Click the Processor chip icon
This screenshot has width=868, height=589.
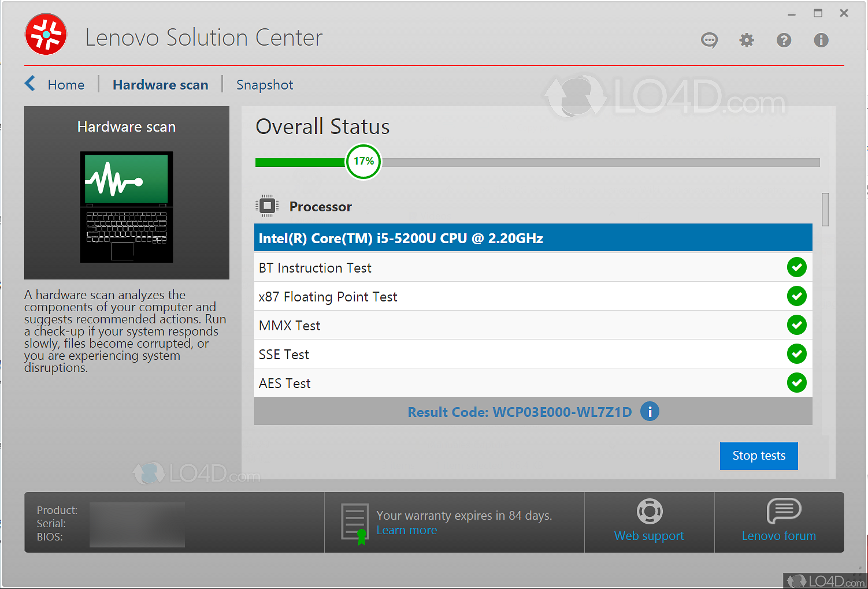[267, 206]
